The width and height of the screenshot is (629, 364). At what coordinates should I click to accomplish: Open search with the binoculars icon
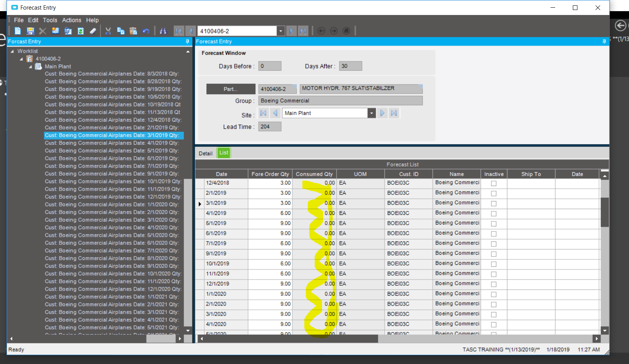163,31
